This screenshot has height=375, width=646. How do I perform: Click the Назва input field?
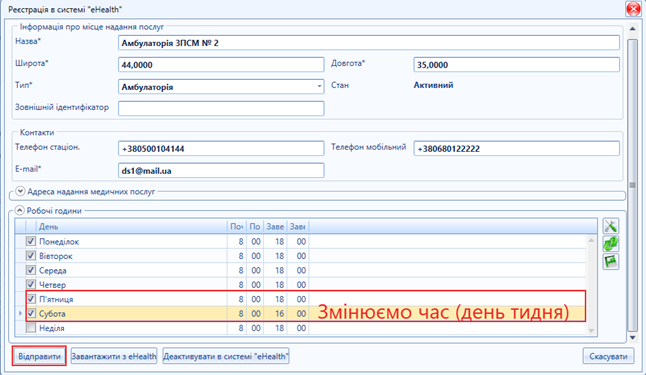click(x=369, y=43)
